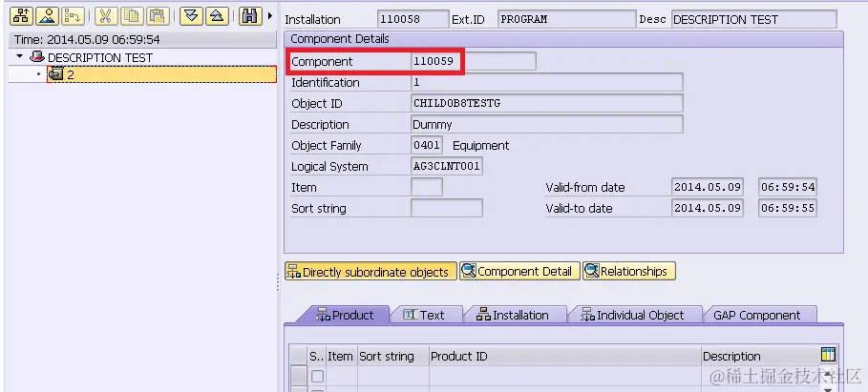Click the Equipment text beside Object Family
Image resolution: width=868 pixels, height=392 pixels.
pos(481,146)
